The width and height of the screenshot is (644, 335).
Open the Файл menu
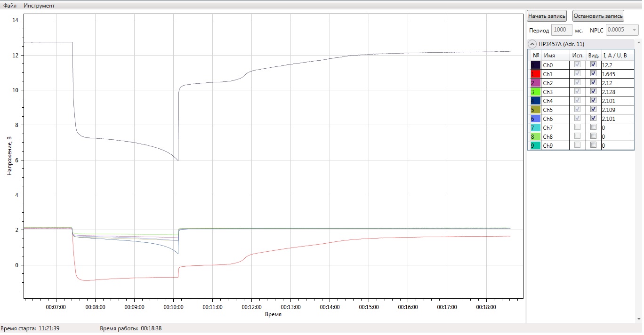click(9, 6)
